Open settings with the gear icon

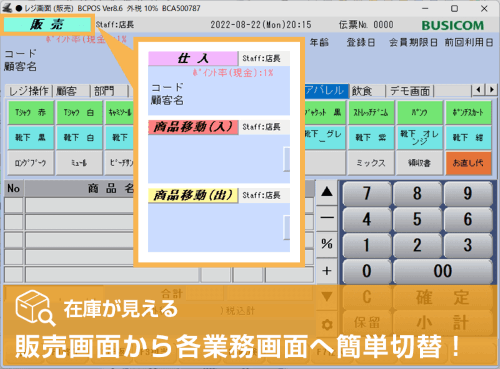[x=327, y=324]
